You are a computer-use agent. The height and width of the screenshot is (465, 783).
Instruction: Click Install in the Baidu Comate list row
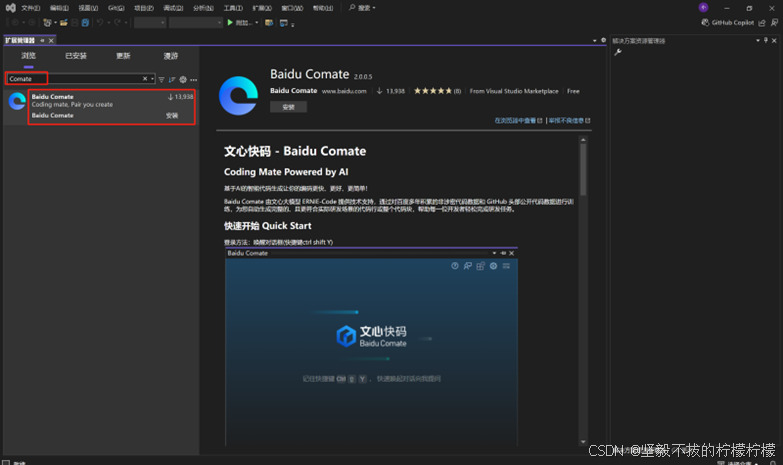click(x=172, y=115)
